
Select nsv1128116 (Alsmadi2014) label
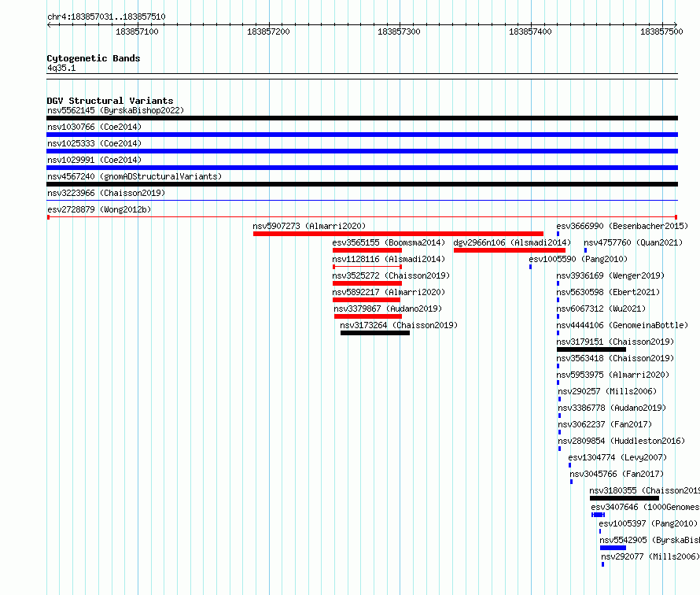coord(389,259)
